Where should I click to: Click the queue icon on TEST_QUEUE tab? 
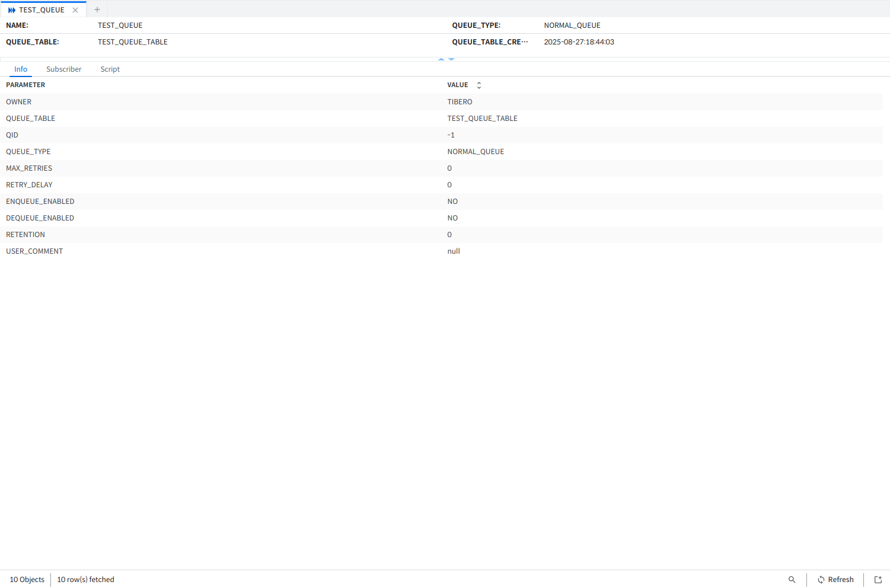(12, 10)
